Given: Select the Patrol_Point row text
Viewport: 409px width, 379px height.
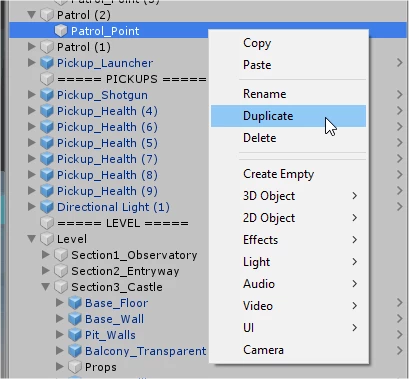Looking at the screenshot, I should click(x=105, y=31).
